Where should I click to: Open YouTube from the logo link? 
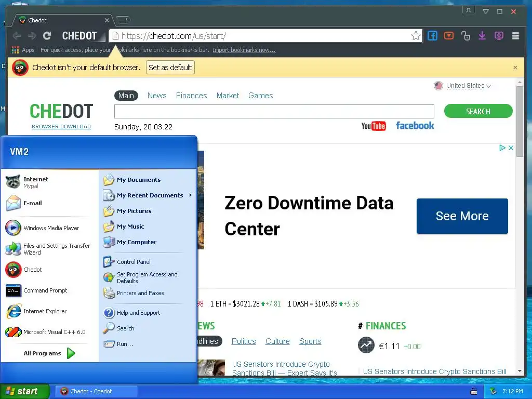[x=374, y=126]
